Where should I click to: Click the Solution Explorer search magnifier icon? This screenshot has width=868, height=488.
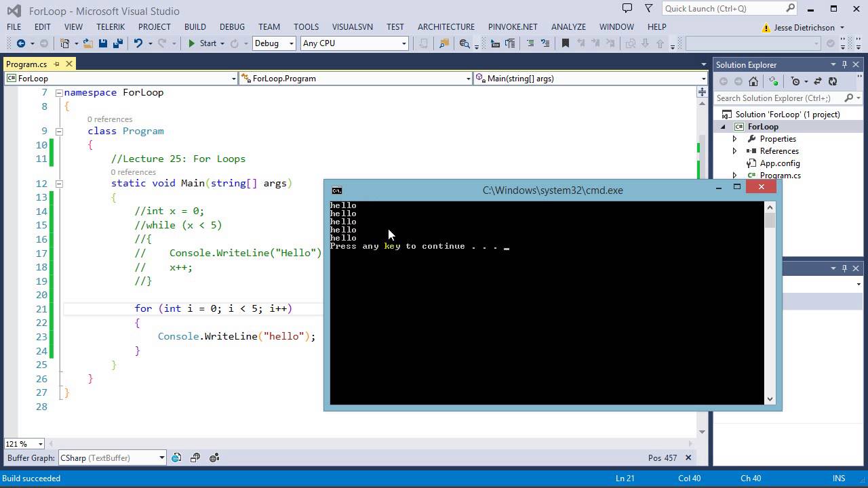click(x=848, y=98)
